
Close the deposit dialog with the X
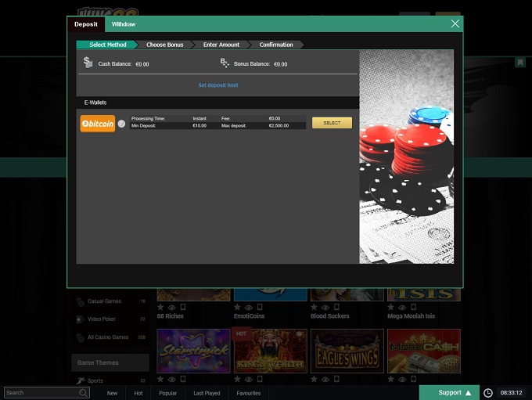455,24
